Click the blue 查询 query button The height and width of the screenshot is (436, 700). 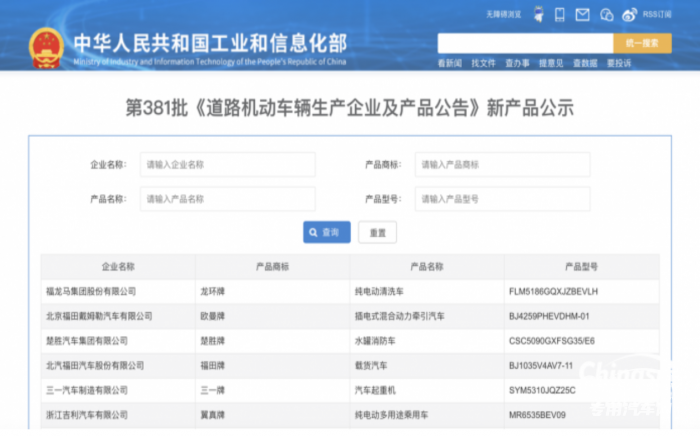click(x=327, y=233)
